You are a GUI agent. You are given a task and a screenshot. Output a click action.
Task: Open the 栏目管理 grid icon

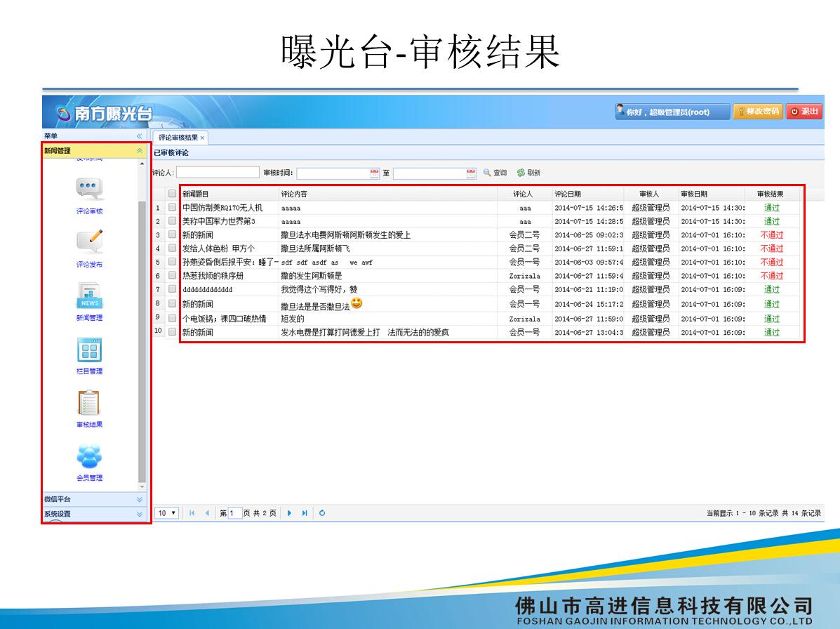point(89,349)
